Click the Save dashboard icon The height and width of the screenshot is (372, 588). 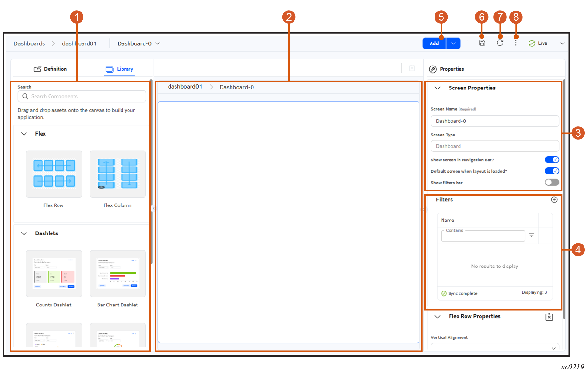482,43
